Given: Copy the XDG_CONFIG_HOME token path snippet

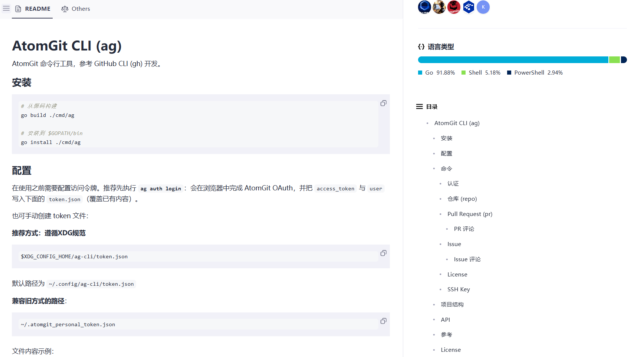Looking at the screenshot, I should click(383, 253).
